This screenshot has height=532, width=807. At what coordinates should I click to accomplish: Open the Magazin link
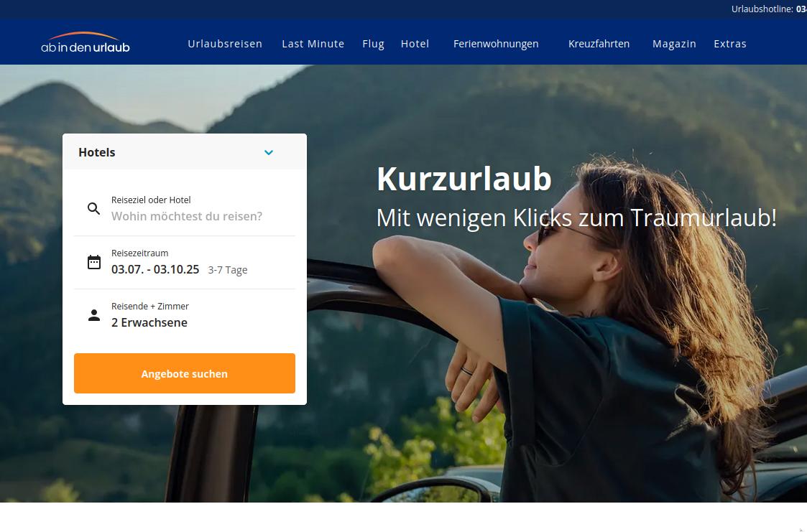[674, 45]
